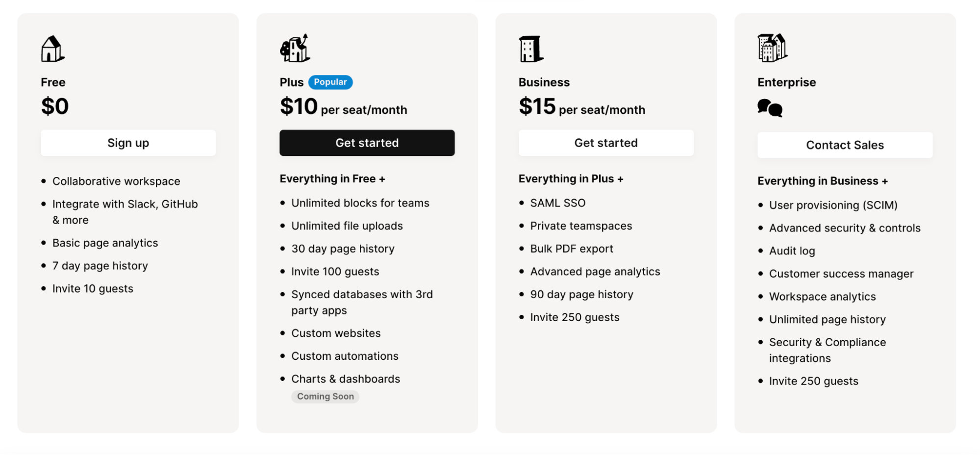Click the Plus plan building icon
The height and width of the screenshot is (455, 980).
click(294, 48)
